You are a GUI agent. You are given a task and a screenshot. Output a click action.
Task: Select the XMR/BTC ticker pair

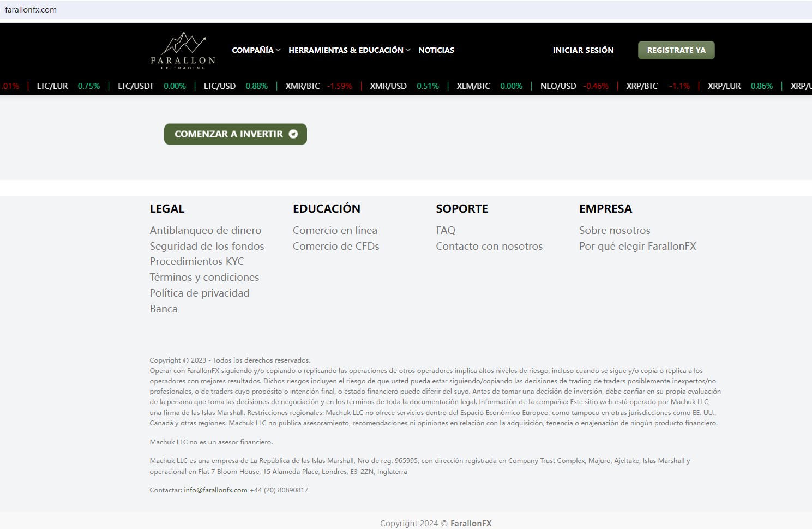(303, 86)
